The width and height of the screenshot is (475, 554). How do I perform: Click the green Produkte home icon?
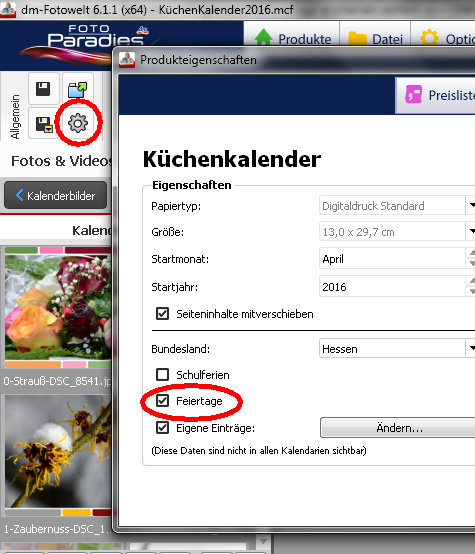click(263, 37)
